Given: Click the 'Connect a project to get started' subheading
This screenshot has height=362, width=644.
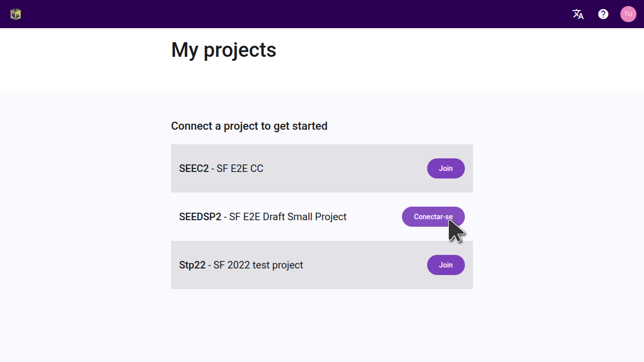Looking at the screenshot, I should click(249, 126).
